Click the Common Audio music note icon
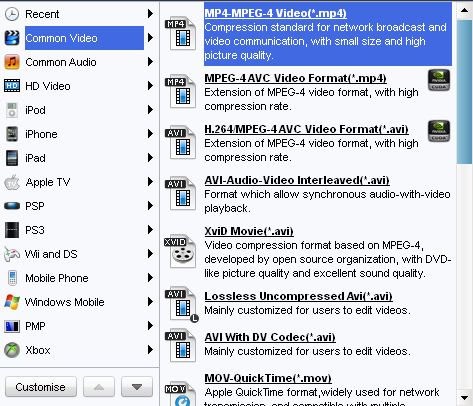Screen dimensions: 473x406 pyautogui.click(x=12, y=62)
